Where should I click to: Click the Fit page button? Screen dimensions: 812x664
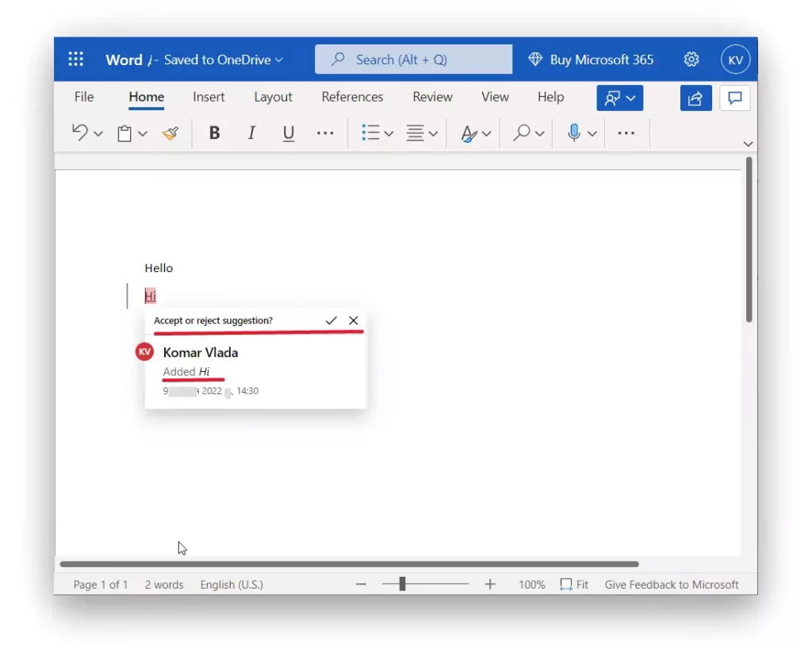[574, 585]
